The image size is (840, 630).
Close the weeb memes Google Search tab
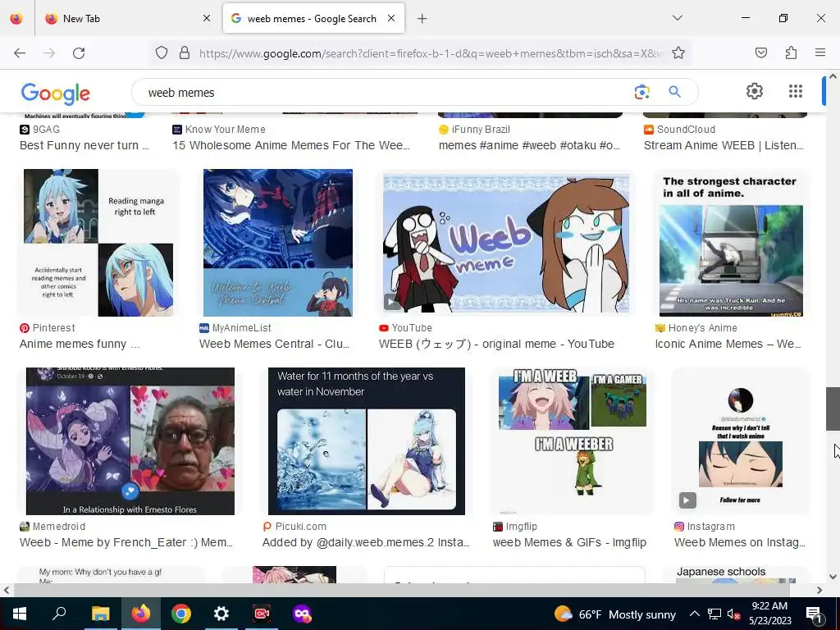[391, 18]
